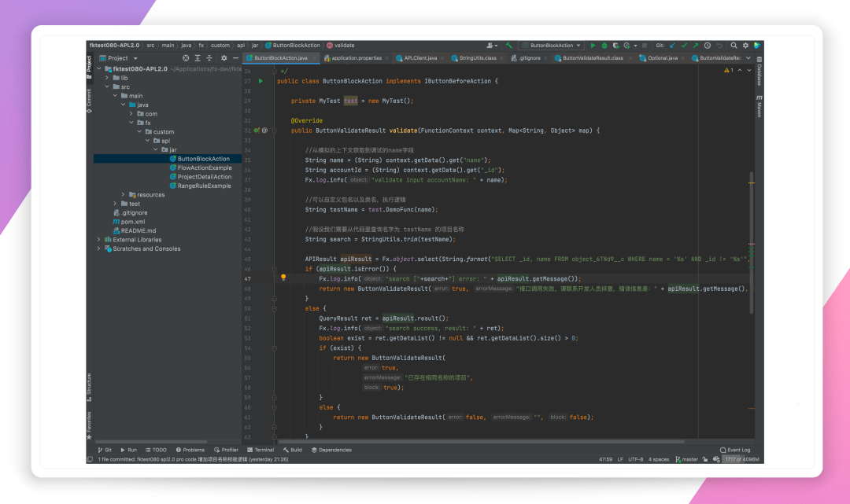Expand External Libraries node
This screenshot has height=504, width=850.
98,240
